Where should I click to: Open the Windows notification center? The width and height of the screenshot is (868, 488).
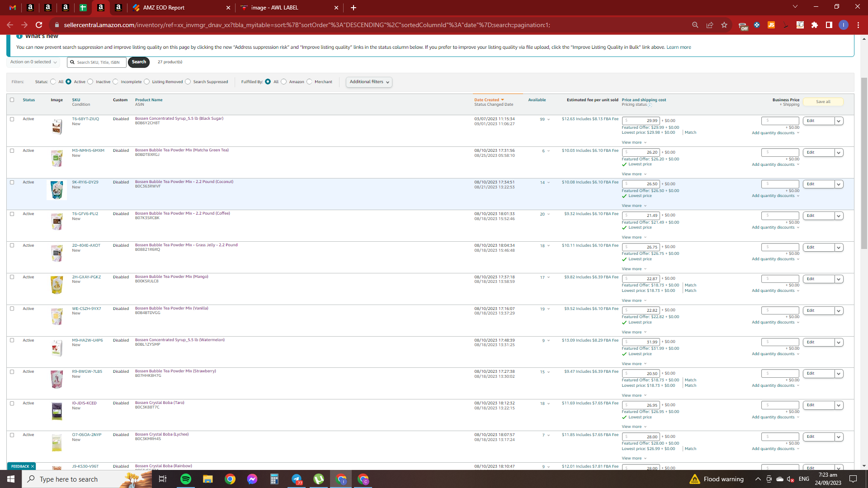[x=853, y=479]
